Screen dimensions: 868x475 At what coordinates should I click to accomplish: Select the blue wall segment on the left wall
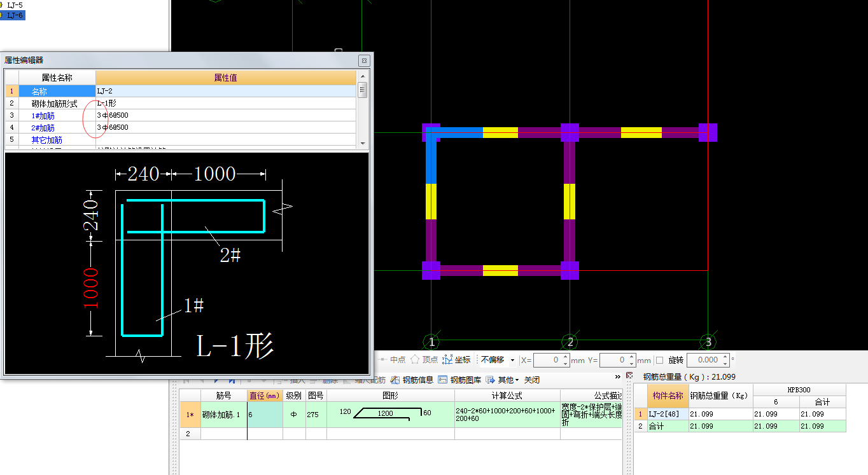click(431, 159)
